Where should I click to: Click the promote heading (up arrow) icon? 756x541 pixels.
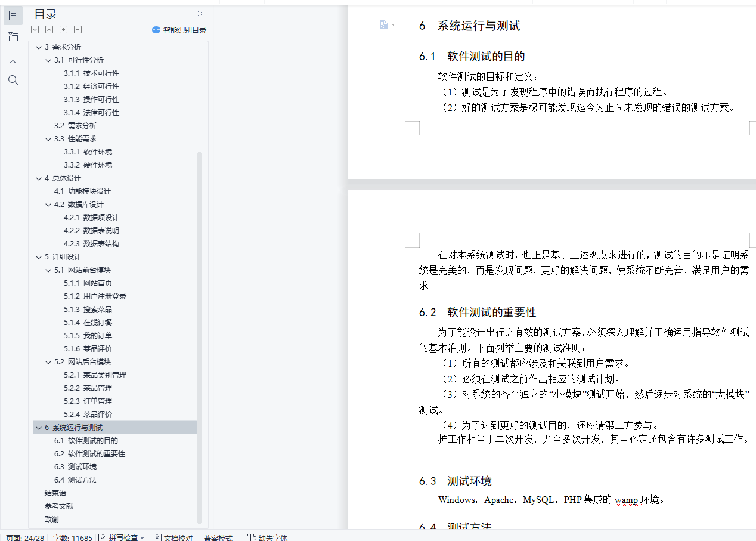point(49,29)
